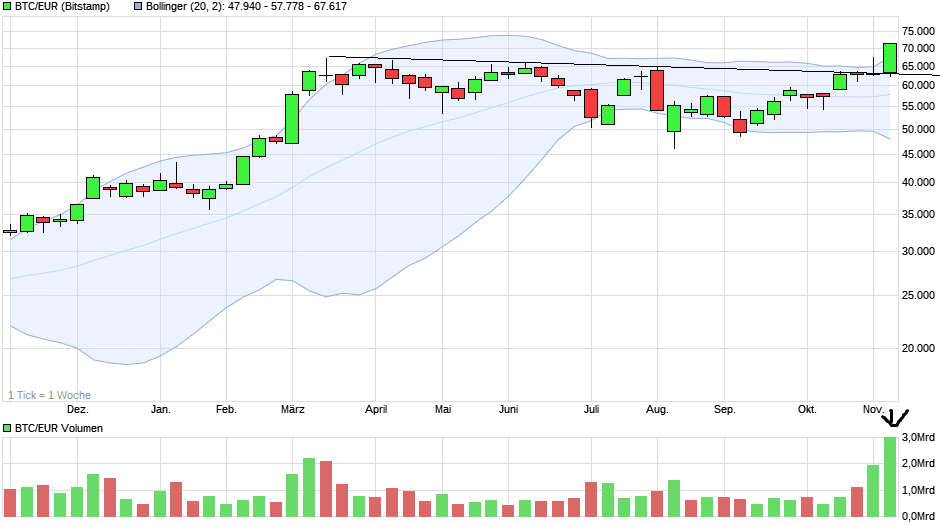Viewport: 940px width, 526px height.
Task: Click the 3,0Mrd volume axis label
Action: click(918, 437)
